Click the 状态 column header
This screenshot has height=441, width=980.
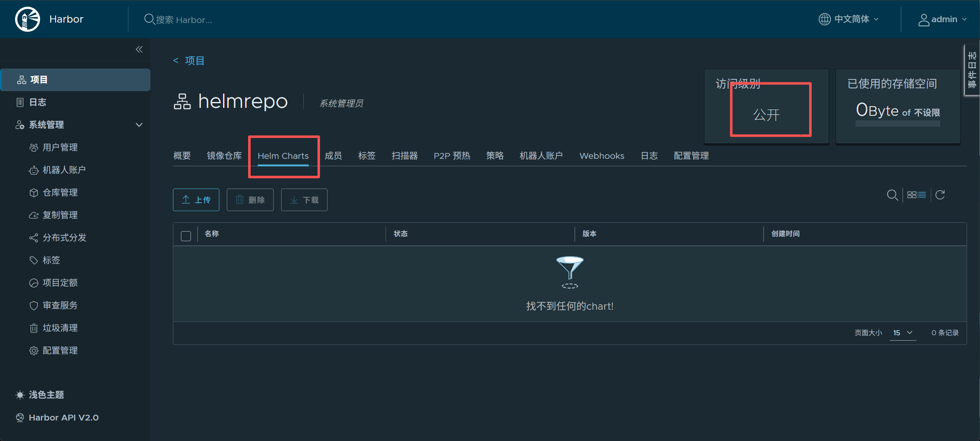[401, 234]
